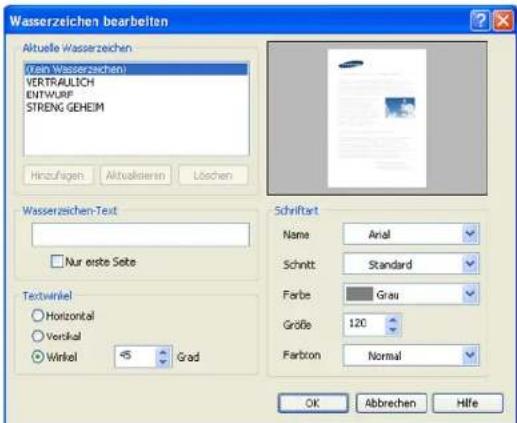Click the Größe value field showing 120
The height and width of the screenshot is (423, 517).
pos(364,324)
